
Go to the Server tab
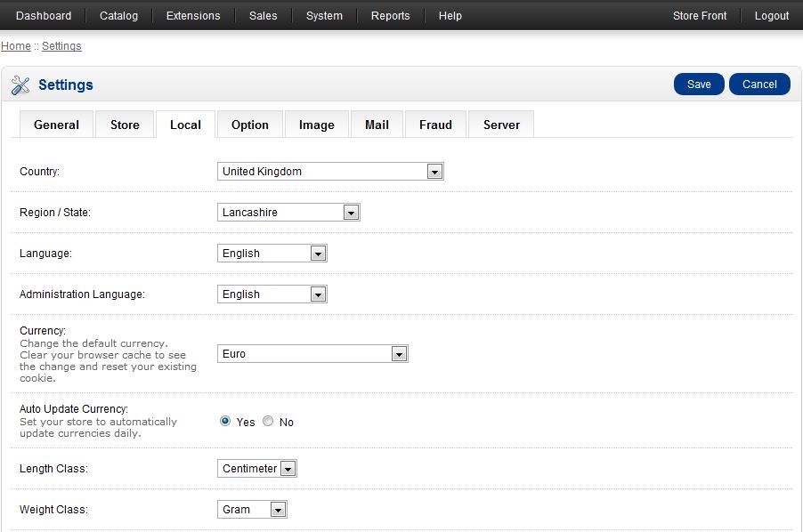pos(501,125)
